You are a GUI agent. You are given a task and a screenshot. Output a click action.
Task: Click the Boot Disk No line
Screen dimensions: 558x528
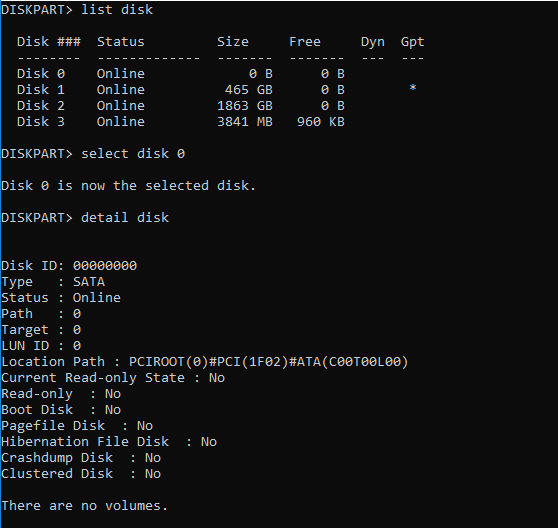click(x=61, y=410)
